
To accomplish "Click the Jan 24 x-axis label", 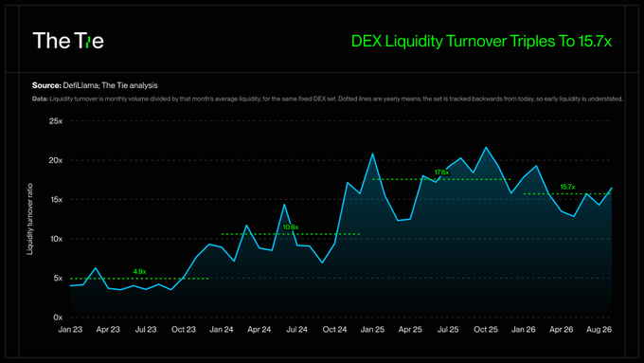I will point(222,330).
